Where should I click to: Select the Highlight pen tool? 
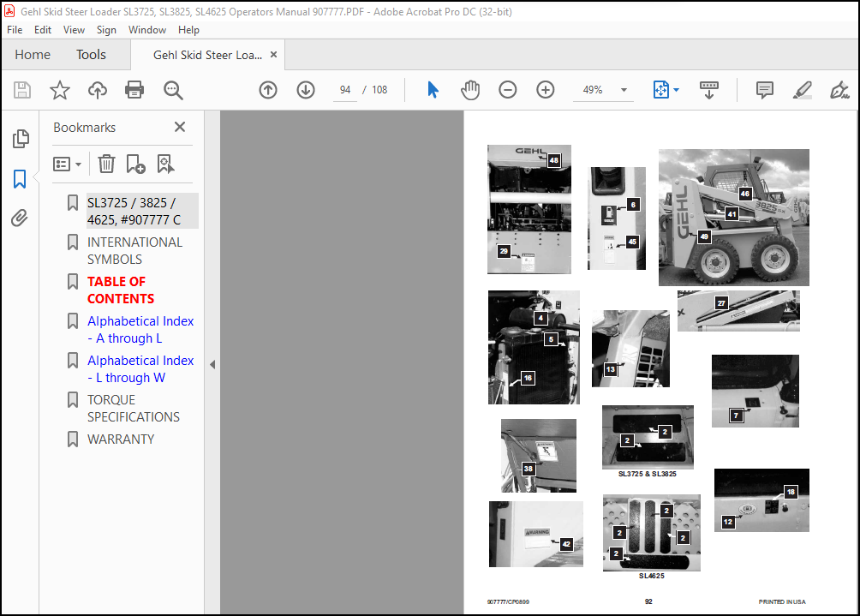tap(803, 90)
